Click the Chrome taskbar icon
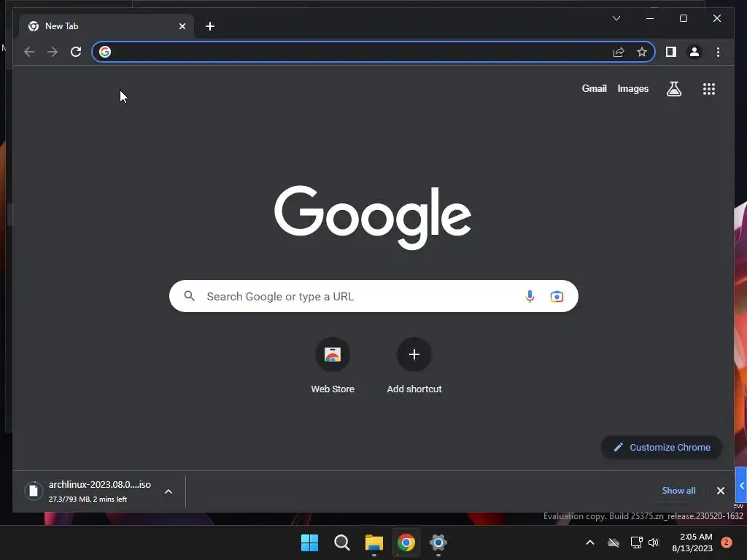Screen dimensions: 747x560 (406, 542)
